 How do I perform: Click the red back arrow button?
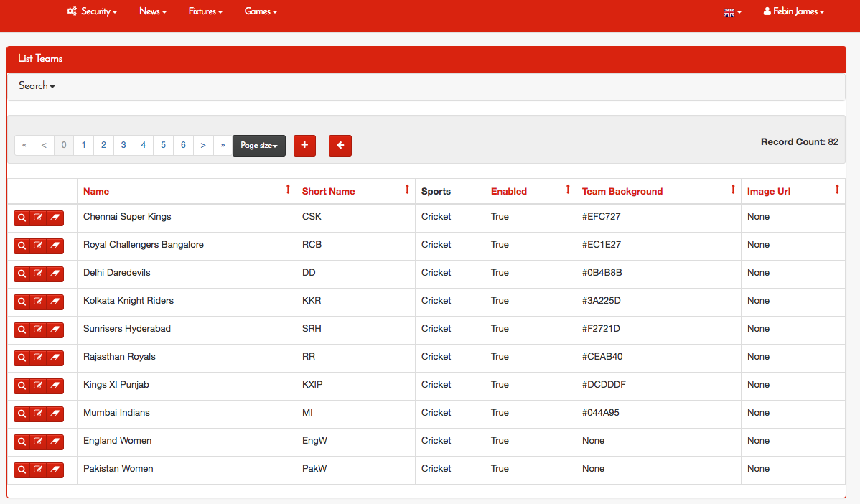click(x=340, y=145)
